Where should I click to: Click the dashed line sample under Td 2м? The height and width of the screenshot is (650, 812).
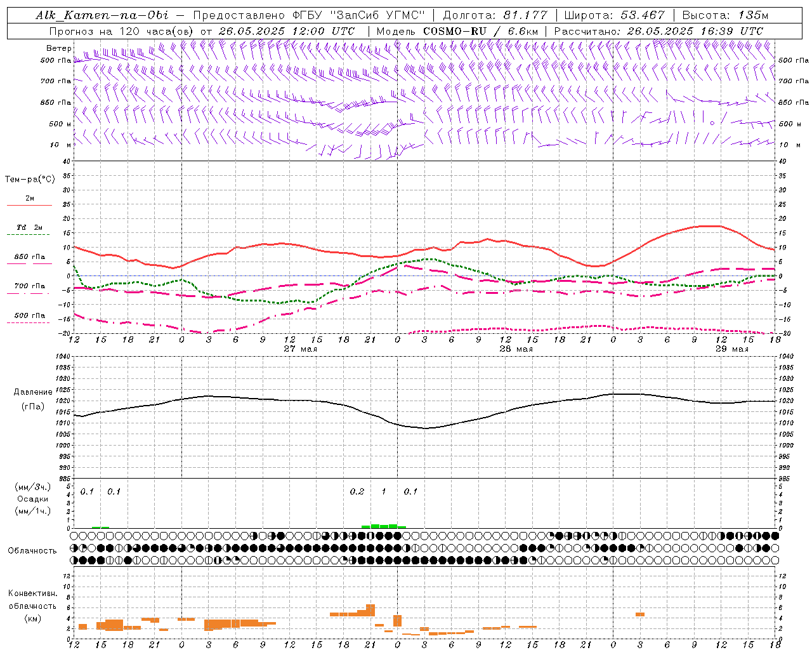29,235
